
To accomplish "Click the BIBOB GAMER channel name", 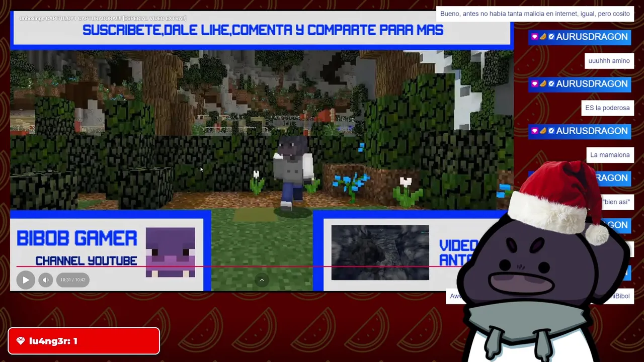I will pyautogui.click(x=76, y=238).
